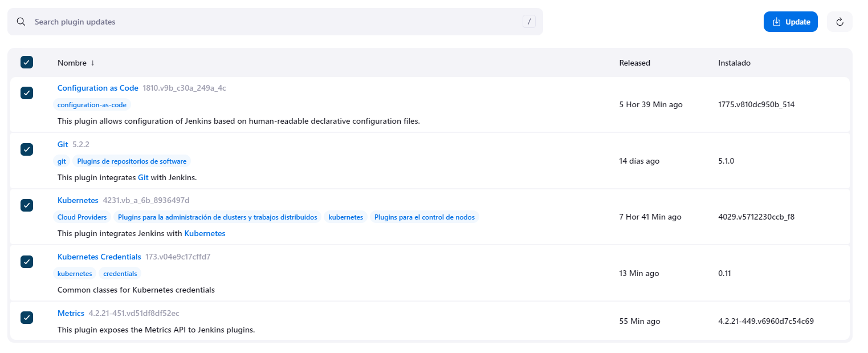Image resolution: width=868 pixels, height=353 pixels.
Task: Uncheck the Git plugin checkbox
Action: pyautogui.click(x=27, y=149)
